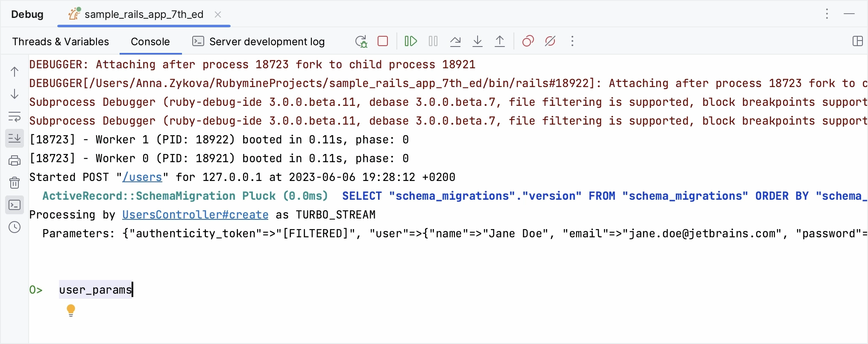The width and height of the screenshot is (868, 344).
Task: Toggle scroll to end of console
Action: click(15, 138)
